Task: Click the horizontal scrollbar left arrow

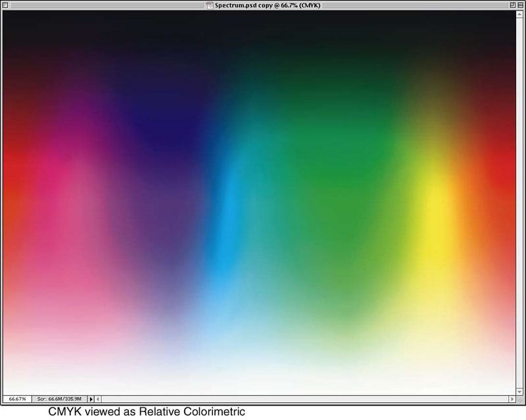Action: [x=98, y=399]
